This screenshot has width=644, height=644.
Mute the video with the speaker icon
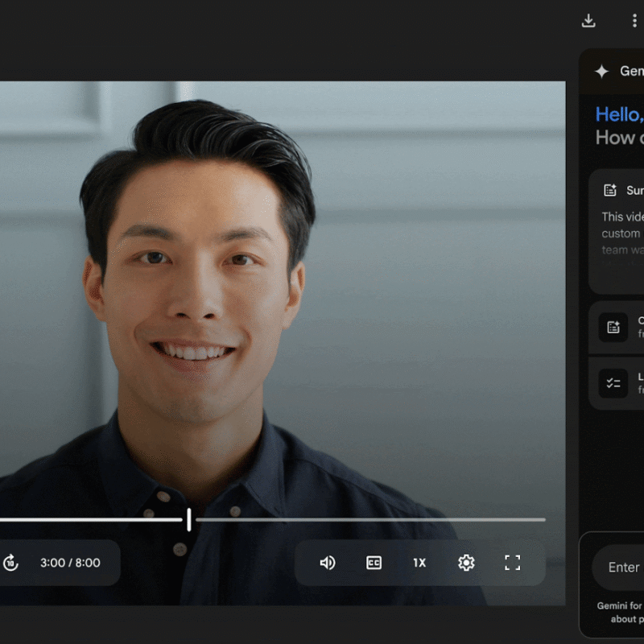click(x=328, y=563)
